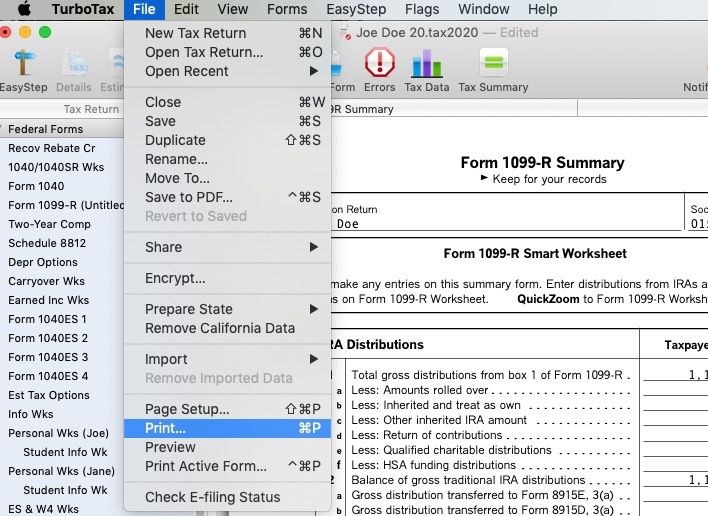This screenshot has width=708, height=516.
Task: Open the Tax Data bar chart icon
Action: (x=427, y=63)
